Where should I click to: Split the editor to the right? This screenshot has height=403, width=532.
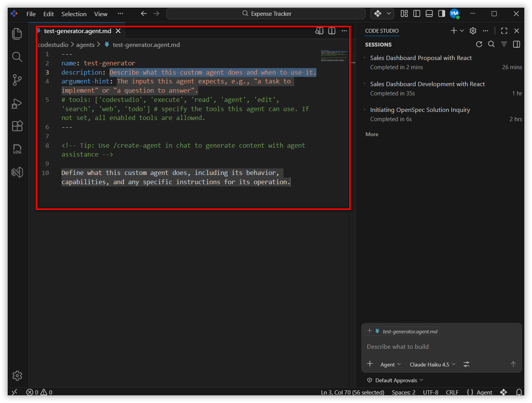point(332,31)
